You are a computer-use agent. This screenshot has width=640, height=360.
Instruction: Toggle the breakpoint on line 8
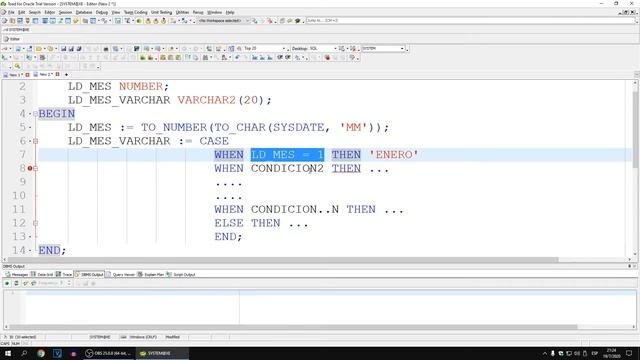click(x=30, y=168)
